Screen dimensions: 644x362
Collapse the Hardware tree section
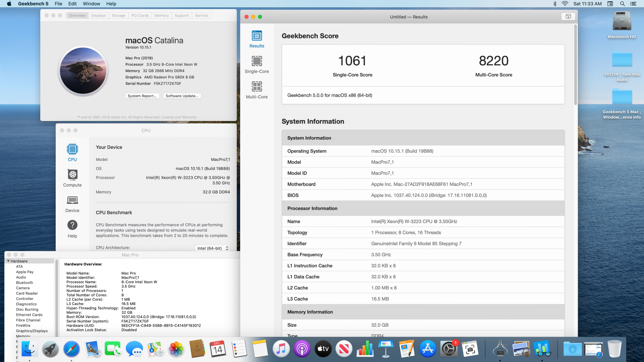click(x=8, y=261)
